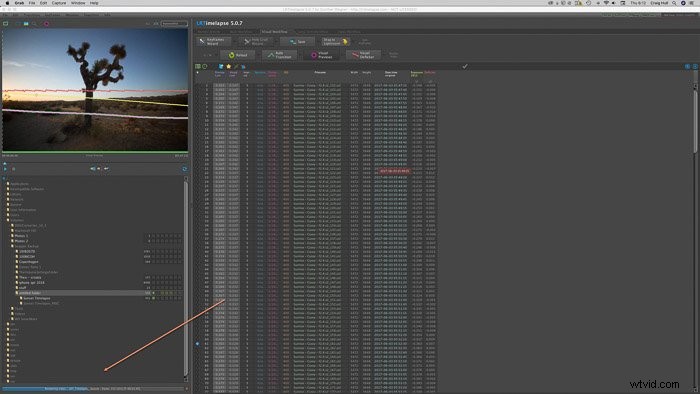The height and width of the screenshot is (394, 700).
Task: Open the Keyframes Wizard
Action: point(214,41)
